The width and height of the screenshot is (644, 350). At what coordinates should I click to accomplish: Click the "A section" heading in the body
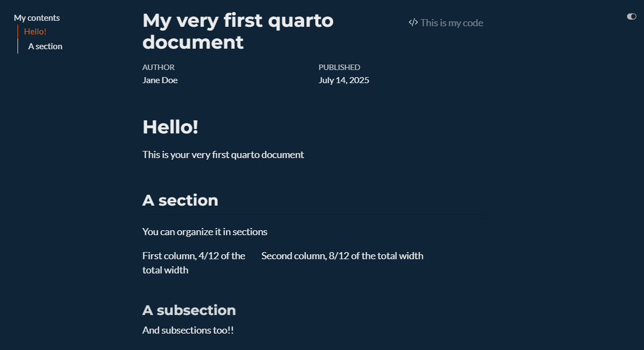tap(181, 200)
